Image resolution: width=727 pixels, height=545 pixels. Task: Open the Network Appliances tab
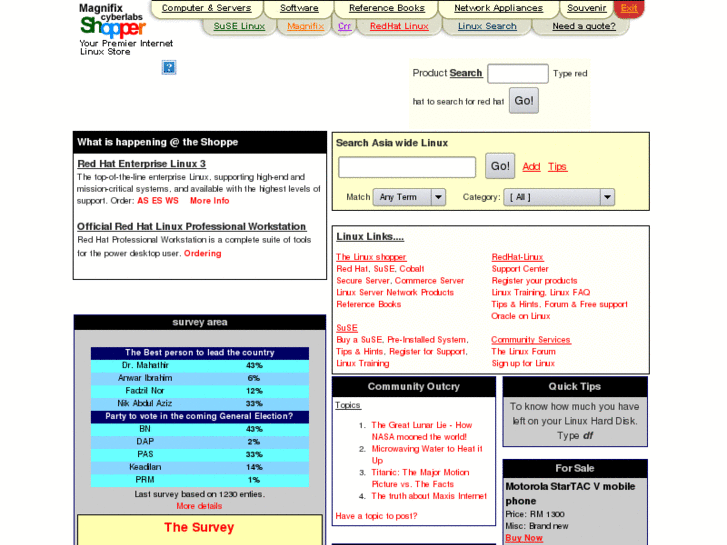pyautogui.click(x=498, y=8)
